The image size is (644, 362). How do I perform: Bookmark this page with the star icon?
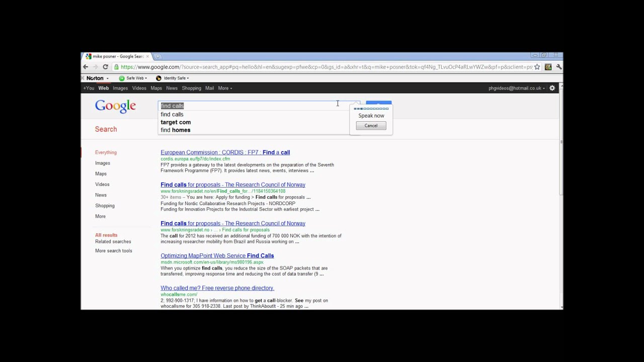[537, 67]
